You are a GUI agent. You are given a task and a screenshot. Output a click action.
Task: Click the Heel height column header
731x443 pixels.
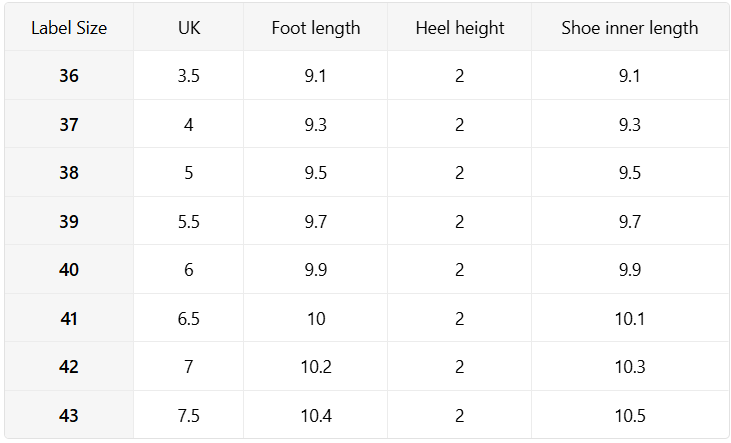pyautogui.click(x=459, y=28)
